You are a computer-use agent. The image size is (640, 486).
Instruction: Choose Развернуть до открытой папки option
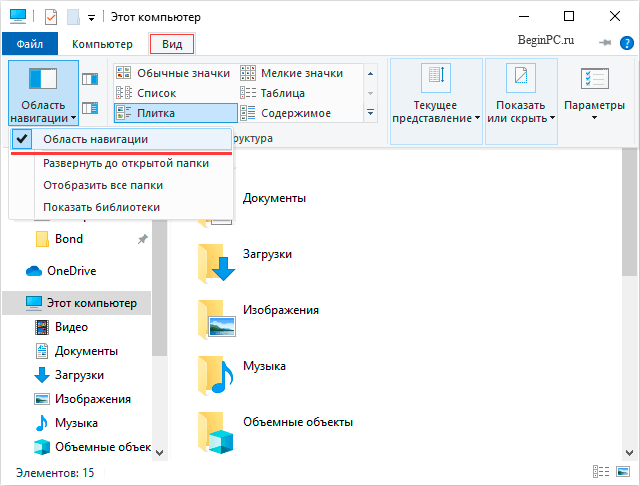coord(126,164)
